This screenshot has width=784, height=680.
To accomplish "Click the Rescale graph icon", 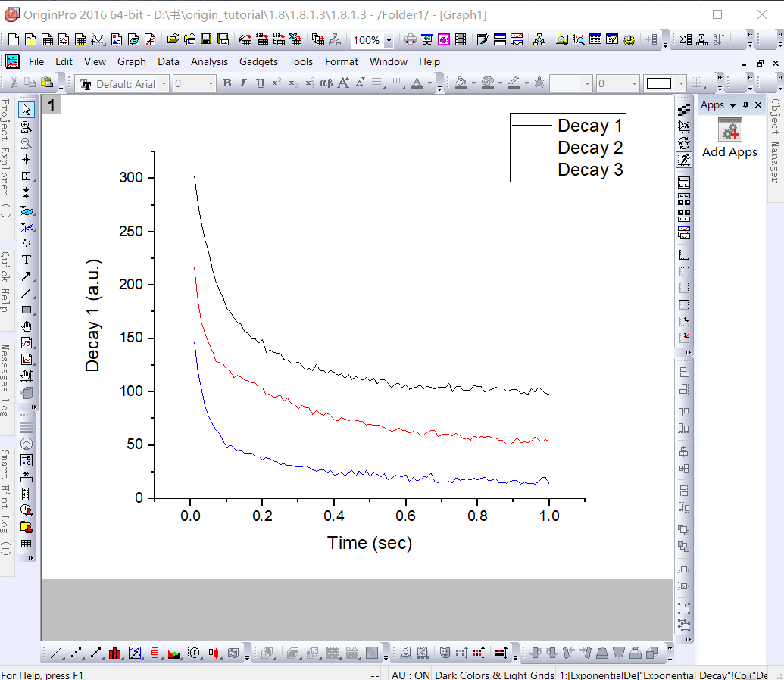I will (684, 160).
